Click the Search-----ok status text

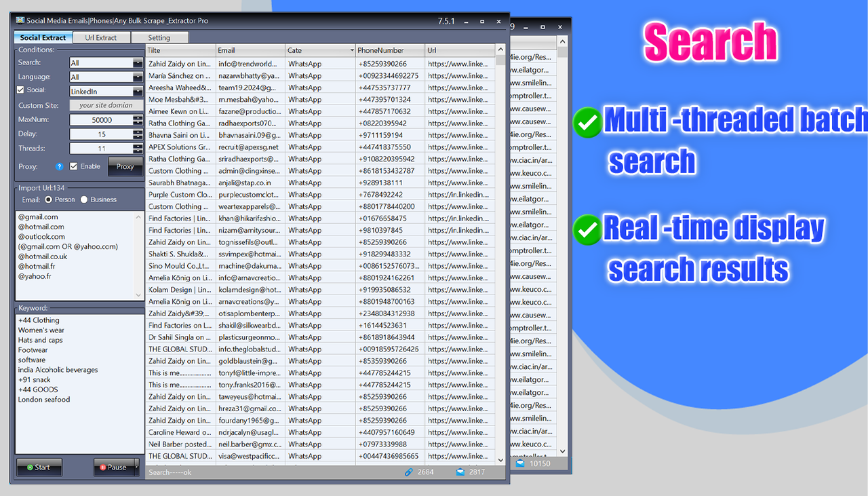point(170,472)
